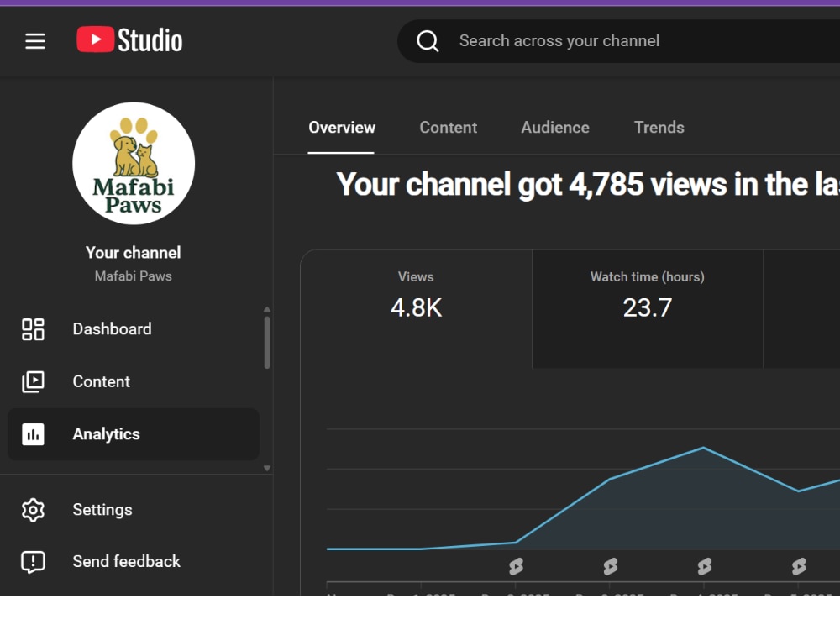This screenshot has width=840, height=630.
Task: Click the Analytics bar chart icon
Action: (x=33, y=434)
